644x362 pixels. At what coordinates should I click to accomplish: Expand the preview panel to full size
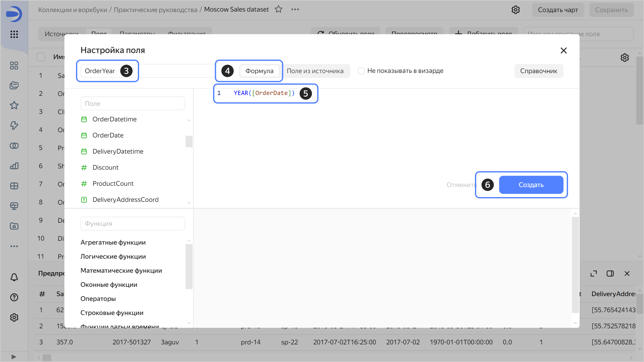(x=594, y=274)
